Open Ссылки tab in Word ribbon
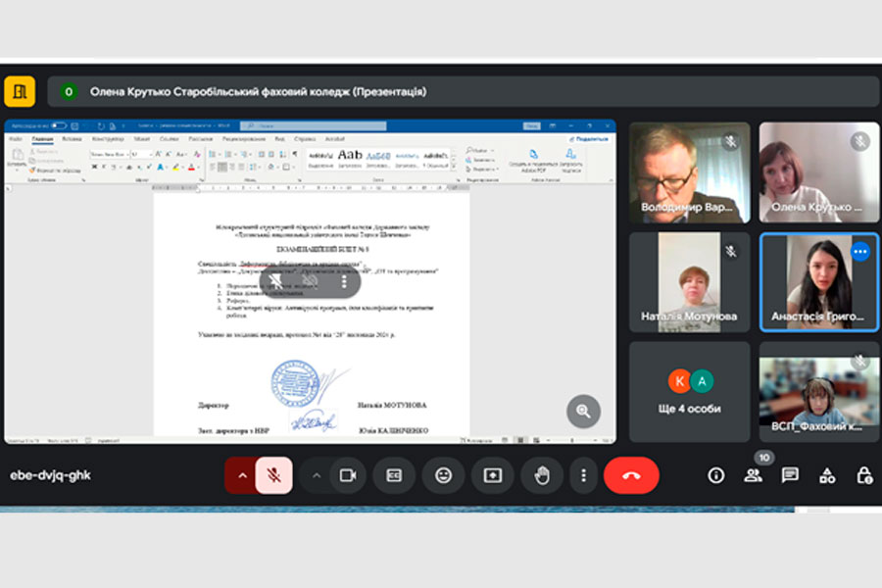This screenshot has width=882, height=588. coord(169,139)
